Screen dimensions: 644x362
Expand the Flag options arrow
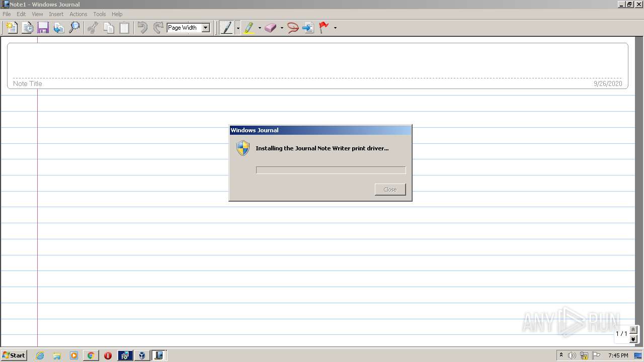point(335,28)
